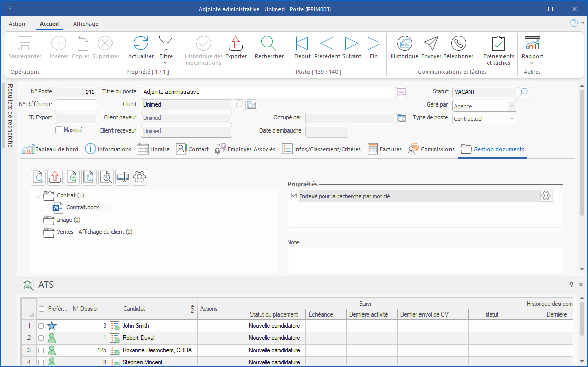Click into the N° Référence field
This screenshot has height=367, width=588.
pyautogui.click(x=76, y=106)
